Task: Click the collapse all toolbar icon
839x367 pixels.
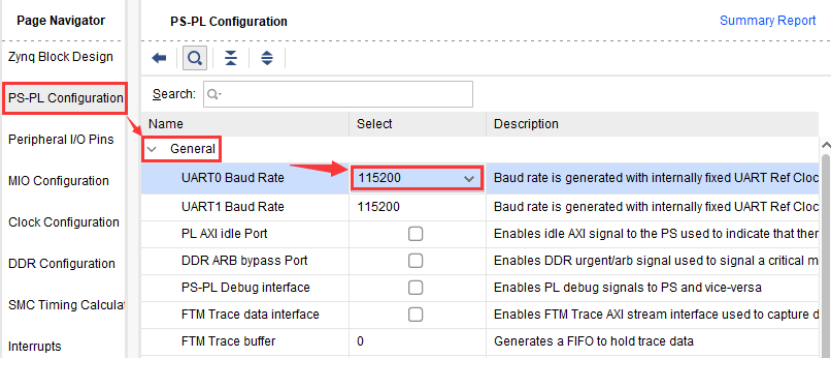Action: 231,58
